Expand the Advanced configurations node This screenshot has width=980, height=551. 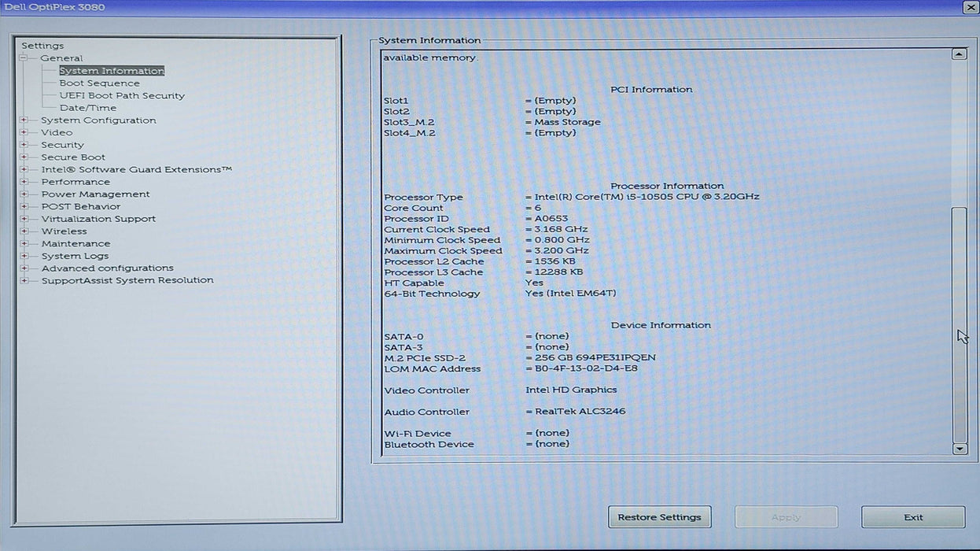tap(24, 268)
